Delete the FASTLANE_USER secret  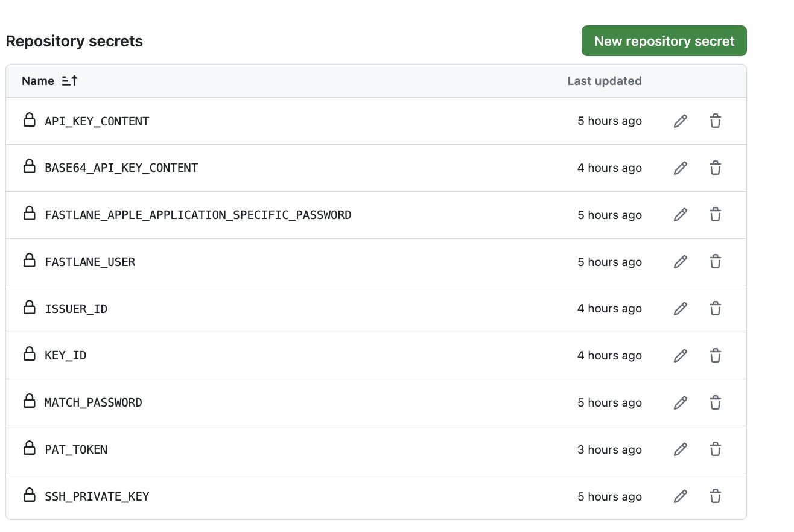coord(715,262)
